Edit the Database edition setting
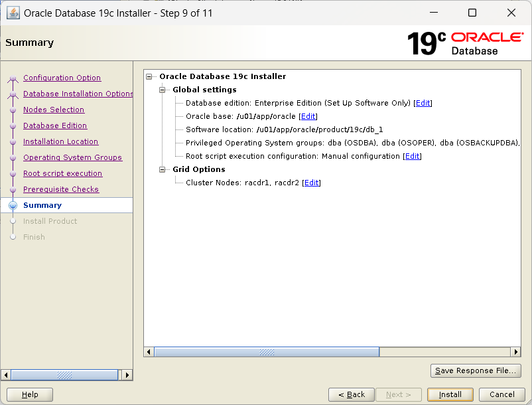This screenshot has width=532, height=405. pyautogui.click(x=423, y=103)
